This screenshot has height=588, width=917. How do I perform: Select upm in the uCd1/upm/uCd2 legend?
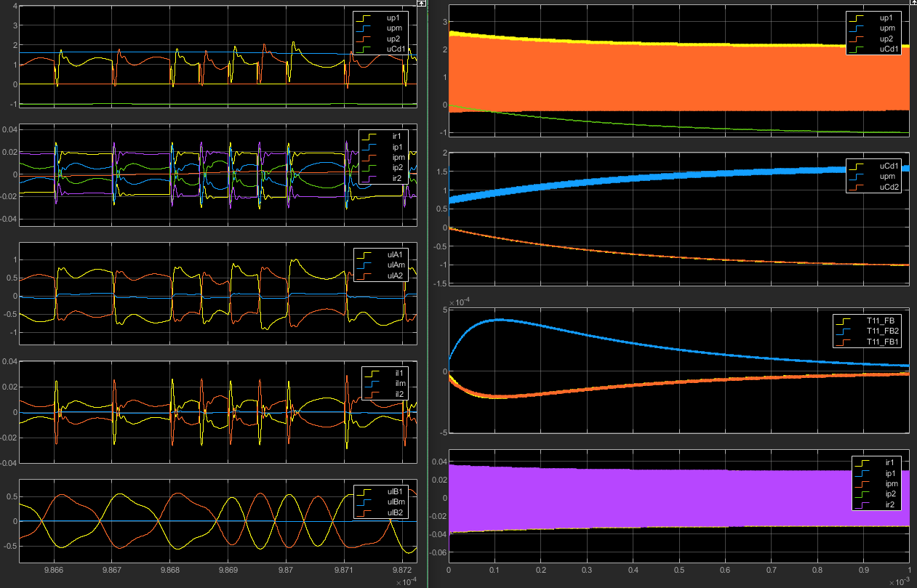point(886,177)
